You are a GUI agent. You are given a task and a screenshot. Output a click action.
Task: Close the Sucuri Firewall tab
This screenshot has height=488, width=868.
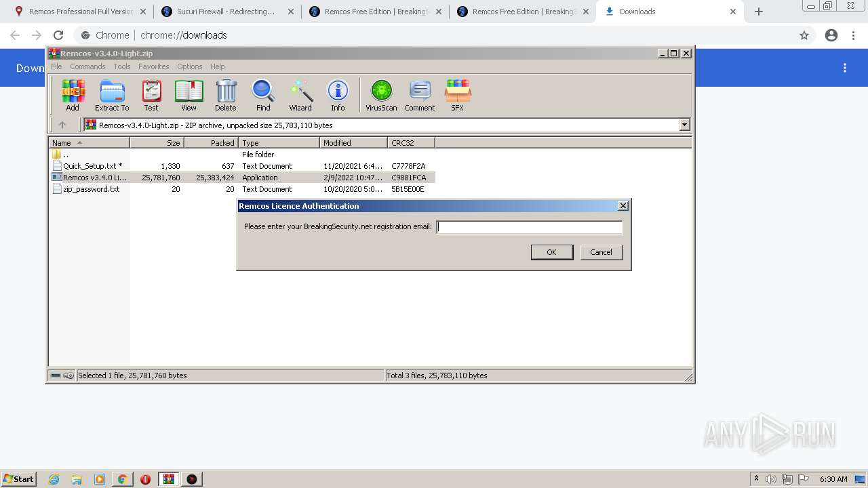[x=291, y=12]
